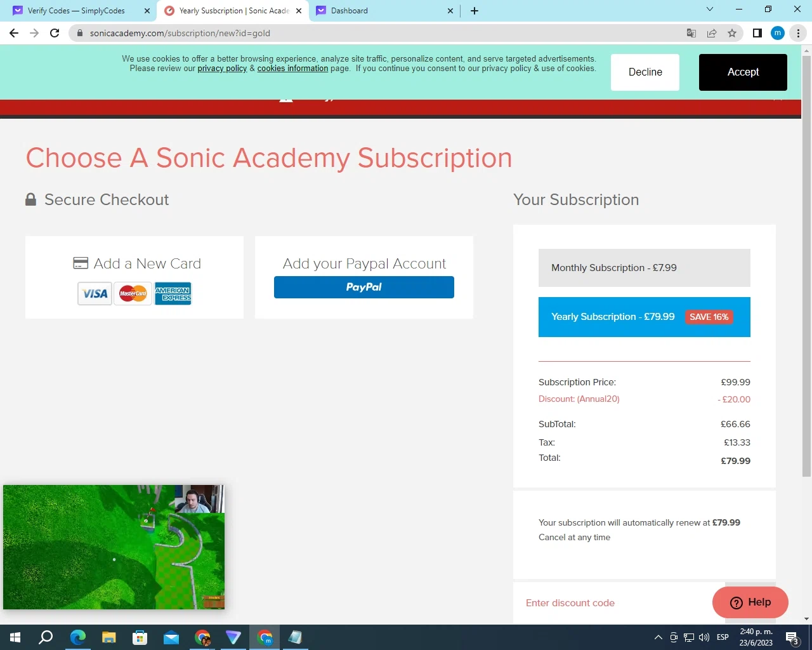Open the Windows Start menu
Image resolution: width=812 pixels, height=650 pixels.
coord(15,637)
